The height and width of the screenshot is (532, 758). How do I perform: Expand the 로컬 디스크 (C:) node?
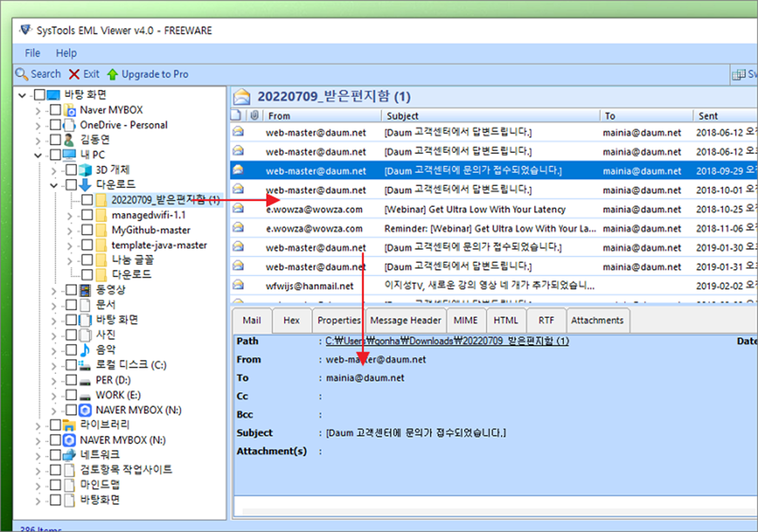[x=54, y=365]
